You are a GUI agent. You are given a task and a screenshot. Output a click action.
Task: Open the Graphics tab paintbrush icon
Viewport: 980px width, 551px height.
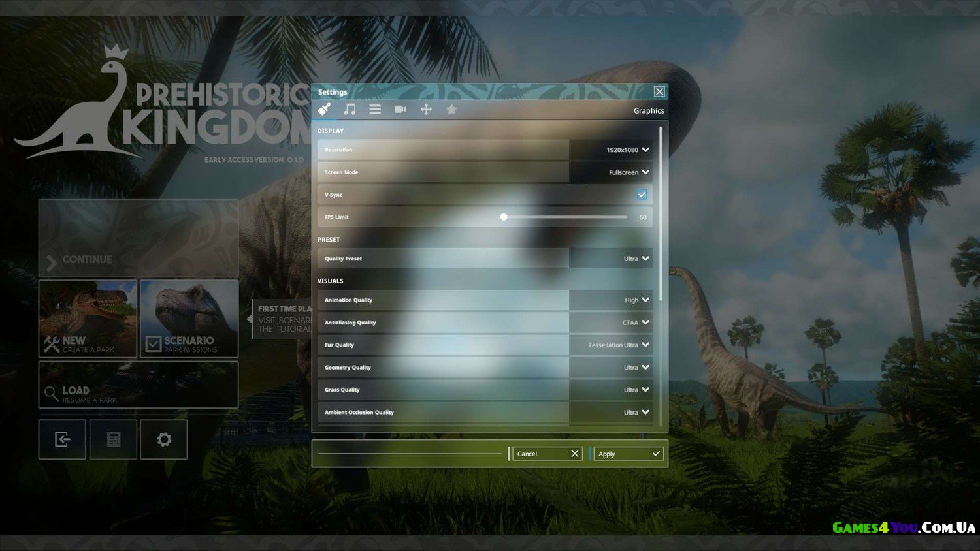[x=324, y=110]
